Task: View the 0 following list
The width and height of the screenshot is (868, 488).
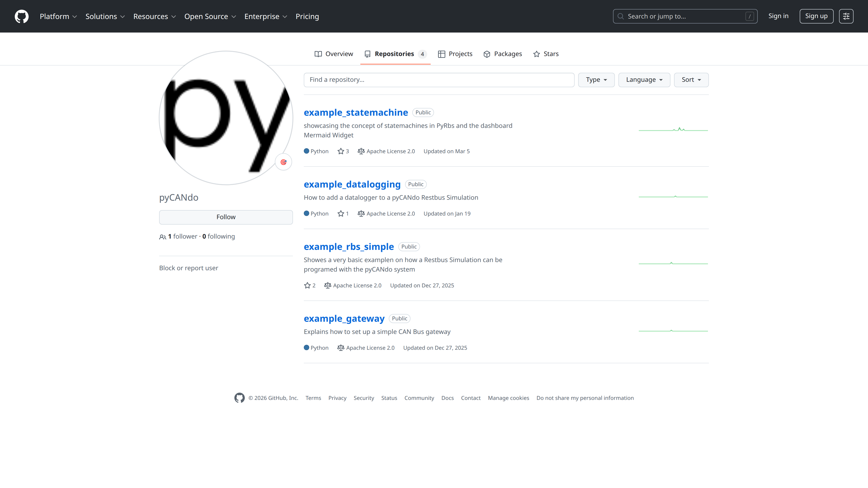Action: 218,236
